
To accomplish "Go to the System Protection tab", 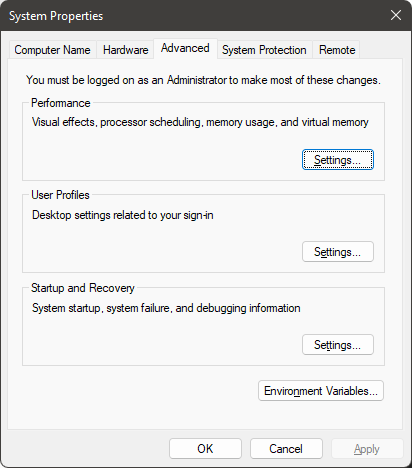I will pyautogui.click(x=264, y=50).
